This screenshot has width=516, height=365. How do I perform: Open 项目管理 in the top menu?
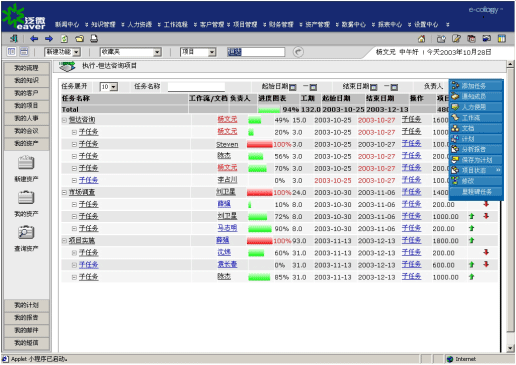point(245,24)
